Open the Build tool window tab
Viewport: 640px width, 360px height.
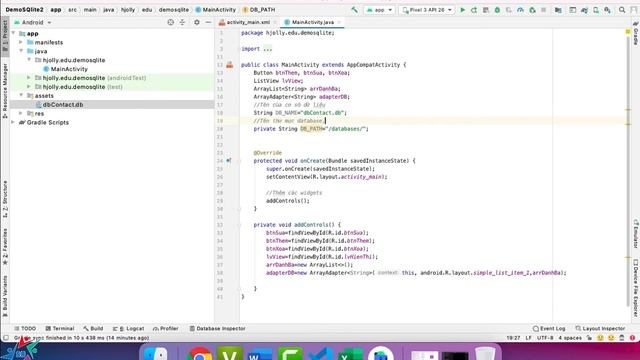[93, 329]
